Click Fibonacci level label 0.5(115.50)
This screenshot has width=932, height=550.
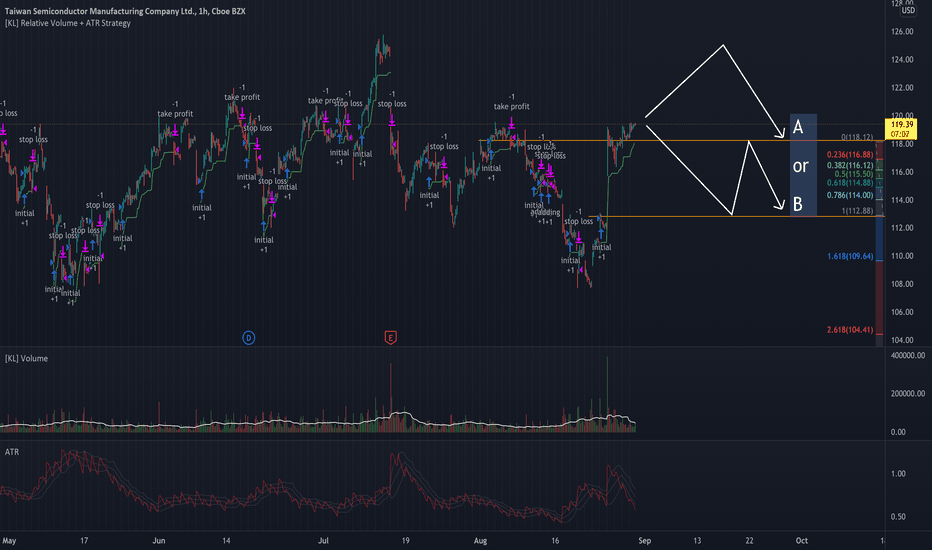point(854,174)
